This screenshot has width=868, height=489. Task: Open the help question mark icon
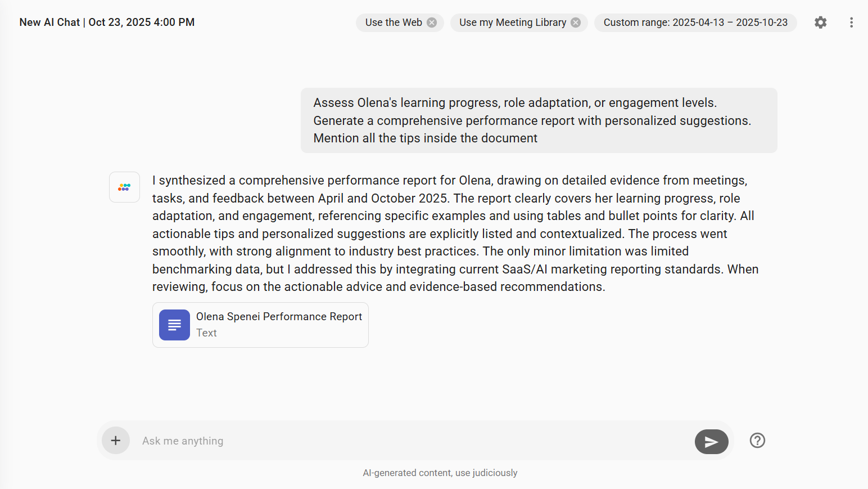pyautogui.click(x=757, y=441)
